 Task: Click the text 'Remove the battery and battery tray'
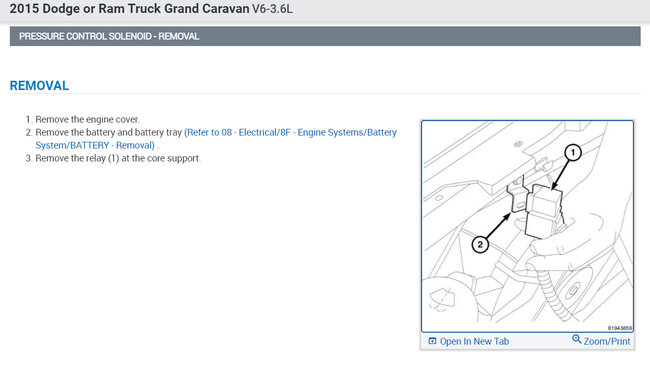[109, 133]
